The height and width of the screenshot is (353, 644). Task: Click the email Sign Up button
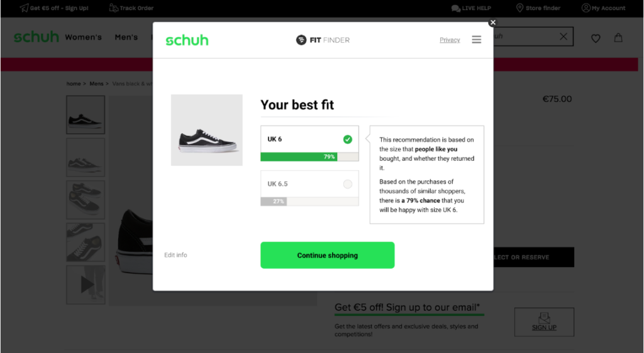coord(544,322)
